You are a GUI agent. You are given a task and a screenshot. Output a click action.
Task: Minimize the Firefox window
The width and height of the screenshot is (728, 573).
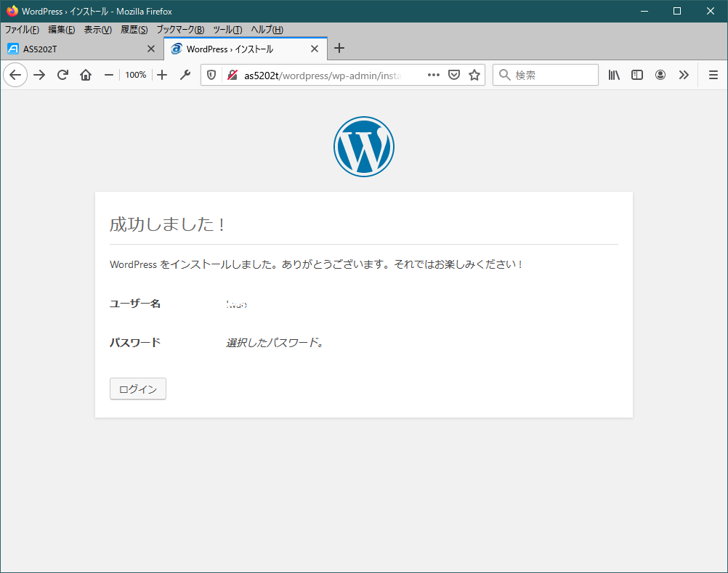tap(644, 11)
